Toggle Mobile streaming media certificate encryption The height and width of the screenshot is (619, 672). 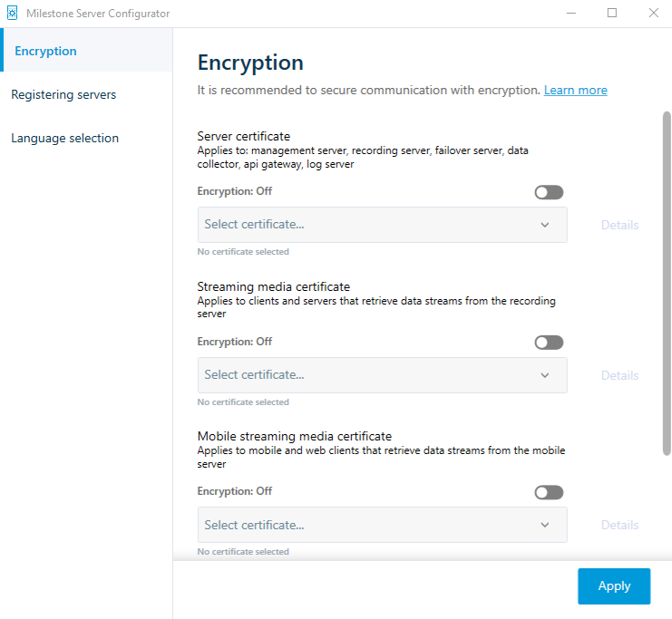[549, 492]
